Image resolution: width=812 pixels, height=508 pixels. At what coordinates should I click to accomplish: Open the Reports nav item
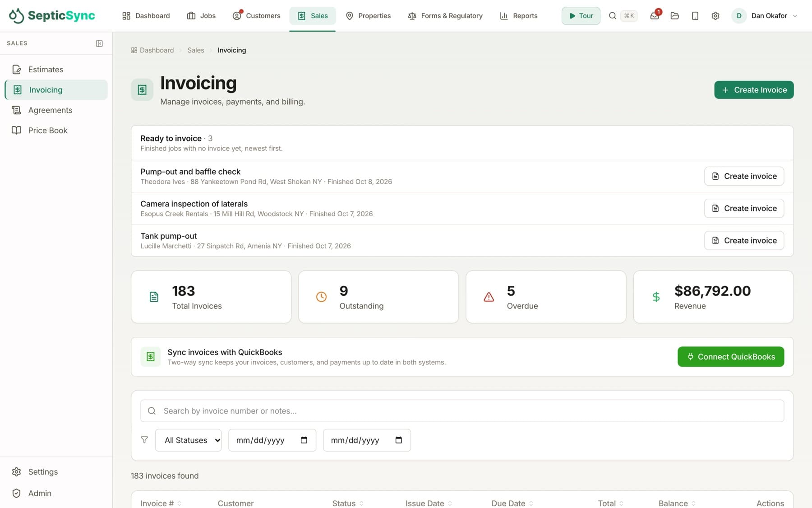click(519, 16)
